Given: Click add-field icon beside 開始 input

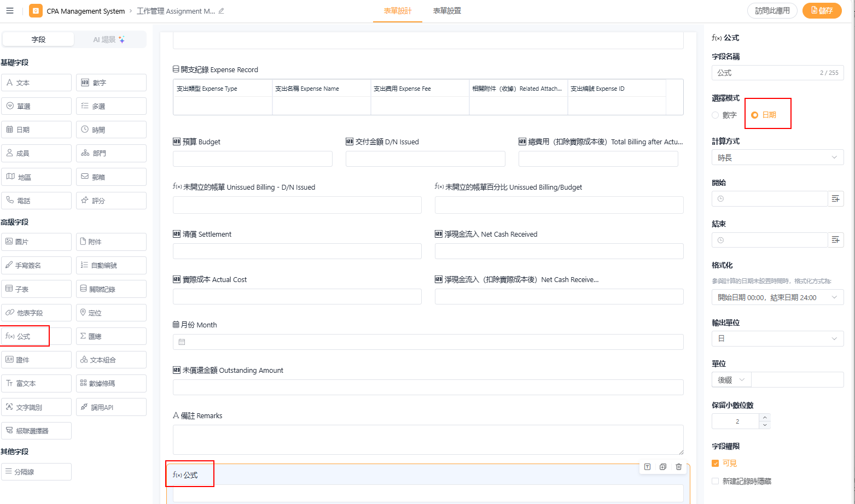Looking at the screenshot, I should (835, 199).
